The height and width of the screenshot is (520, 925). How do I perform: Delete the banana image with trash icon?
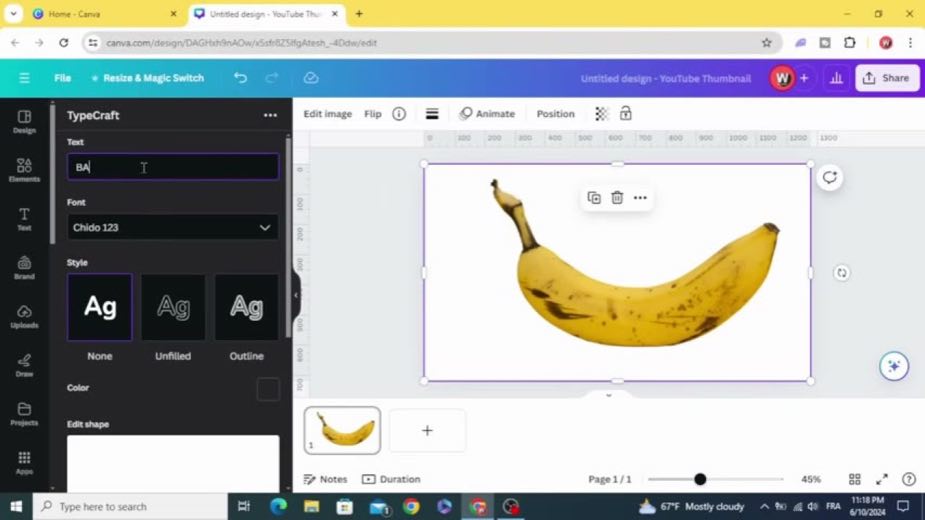[x=617, y=198]
